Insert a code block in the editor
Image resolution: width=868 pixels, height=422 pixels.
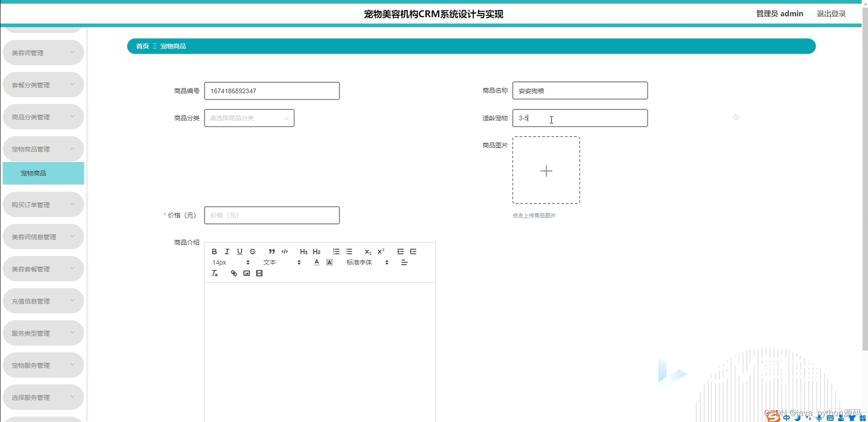285,251
